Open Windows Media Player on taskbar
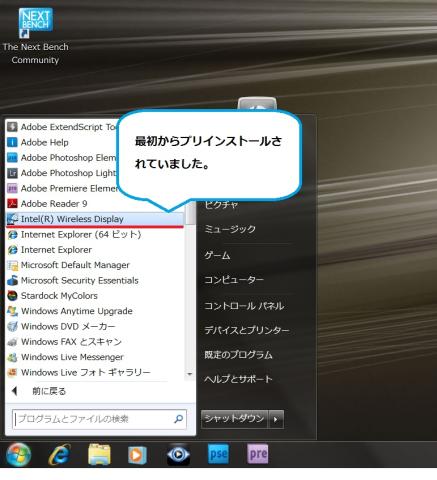 pyautogui.click(x=137, y=454)
